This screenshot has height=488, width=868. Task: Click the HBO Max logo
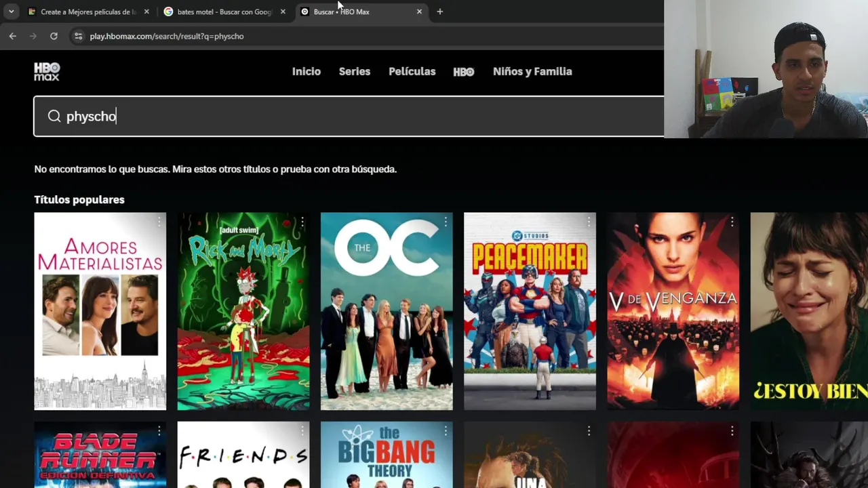tap(47, 71)
